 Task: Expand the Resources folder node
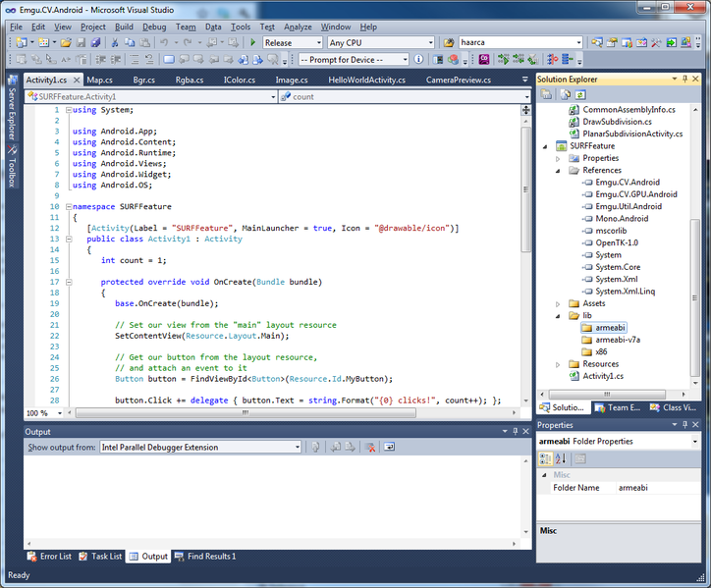click(x=558, y=364)
